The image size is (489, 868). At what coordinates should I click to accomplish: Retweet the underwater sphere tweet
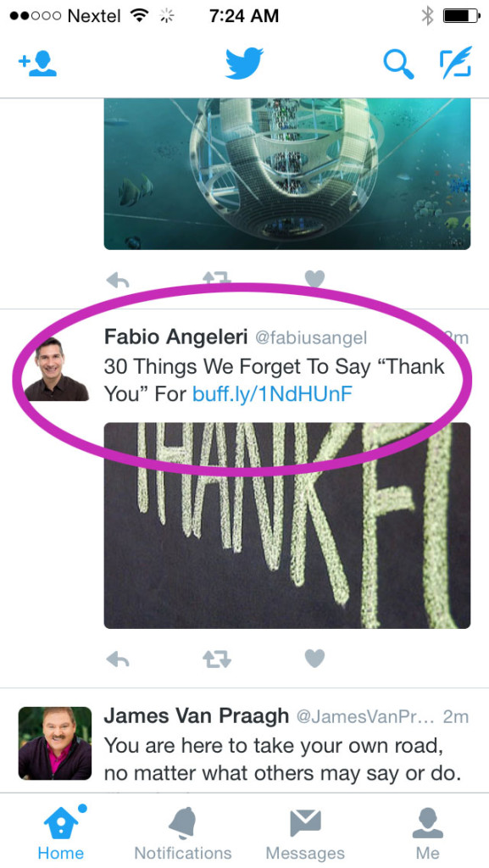(216, 278)
